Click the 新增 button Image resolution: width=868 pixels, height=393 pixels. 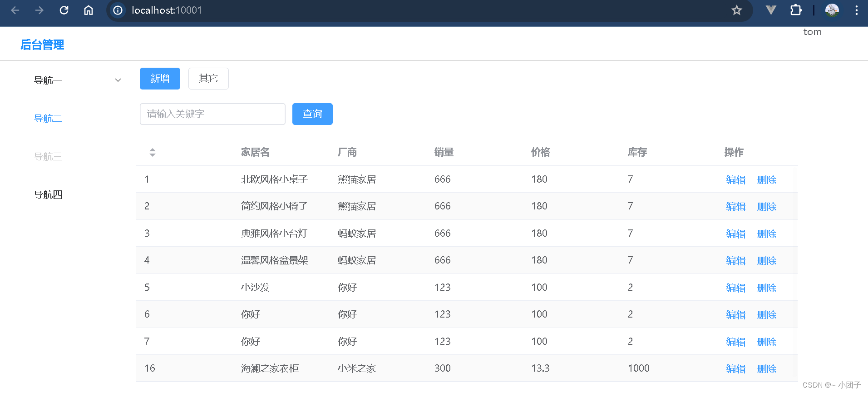click(x=160, y=79)
